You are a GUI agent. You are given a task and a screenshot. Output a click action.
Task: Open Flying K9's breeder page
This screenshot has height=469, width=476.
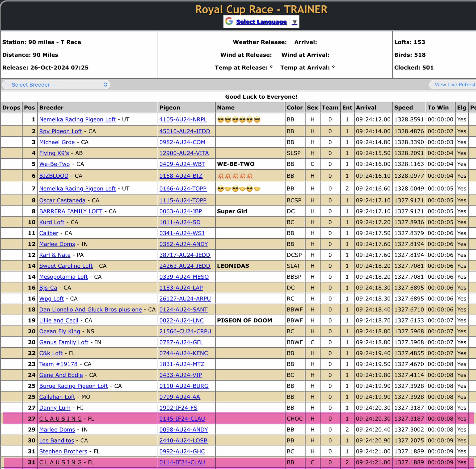coord(54,153)
